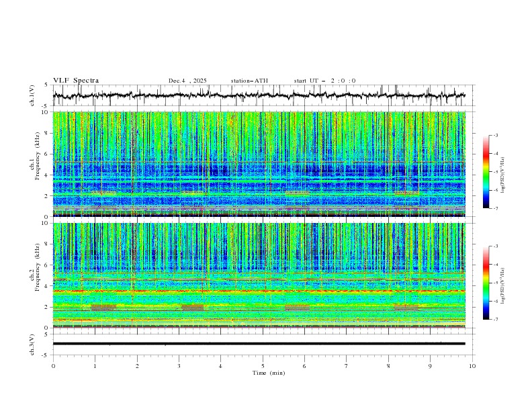The height and width of the screenshot is (411, 532).
Task: Click the "-6" tick on ch.2 color bar
Action: click(x=495, y=301)
